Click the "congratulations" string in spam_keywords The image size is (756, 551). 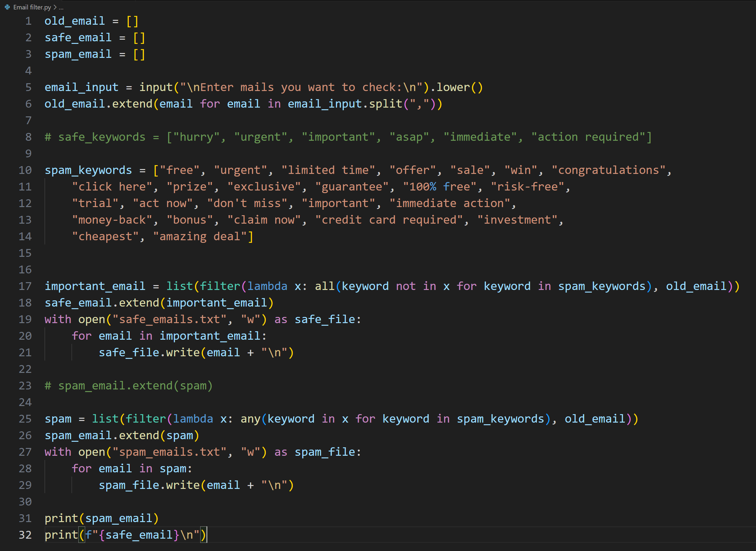click(x=608, y=170)
